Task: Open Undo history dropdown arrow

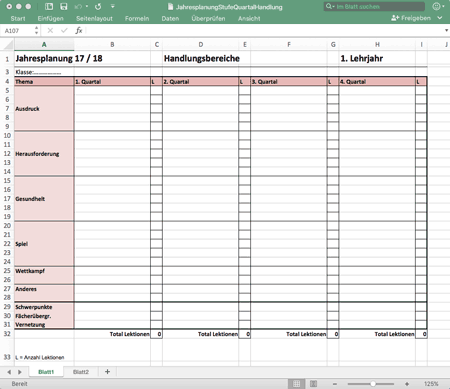Action: (x=87, y=7)
